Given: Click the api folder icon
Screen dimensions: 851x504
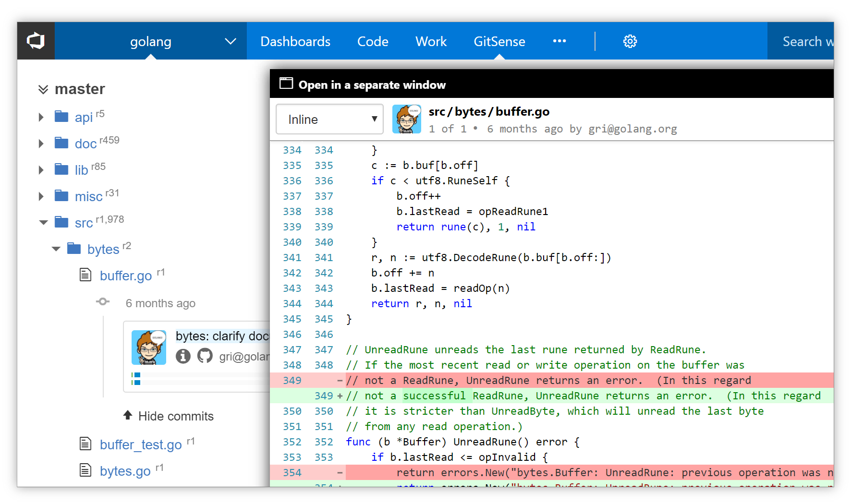Looking at the screenshot, I should click(61, 116).
